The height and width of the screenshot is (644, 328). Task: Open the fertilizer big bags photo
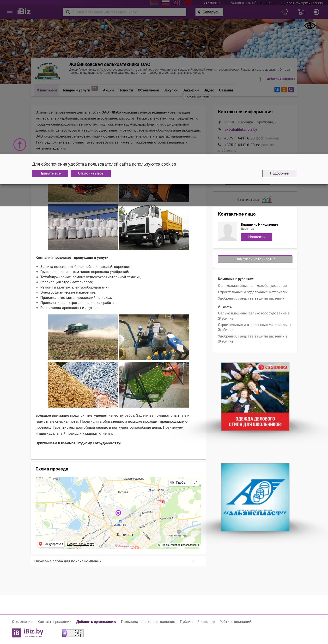pos(83,227)
